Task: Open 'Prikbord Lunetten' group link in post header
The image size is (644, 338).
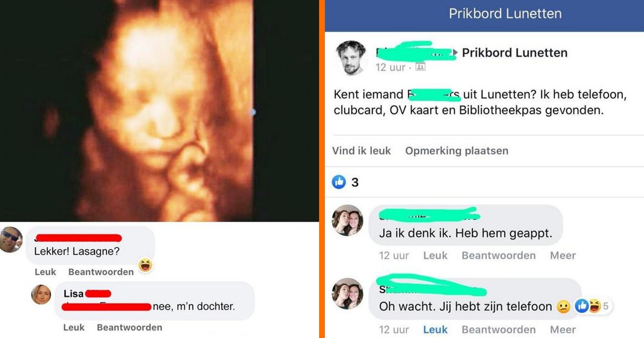Action: tap(515, 53)
